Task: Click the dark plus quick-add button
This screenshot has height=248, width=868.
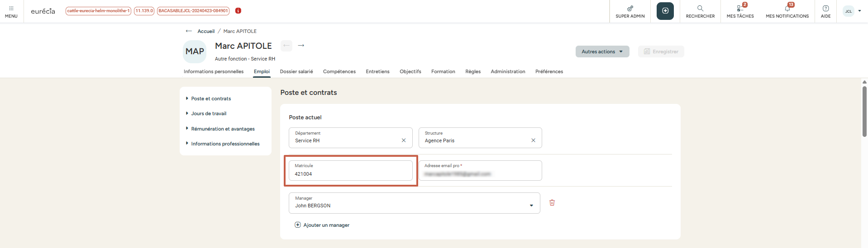Action: 665,11
